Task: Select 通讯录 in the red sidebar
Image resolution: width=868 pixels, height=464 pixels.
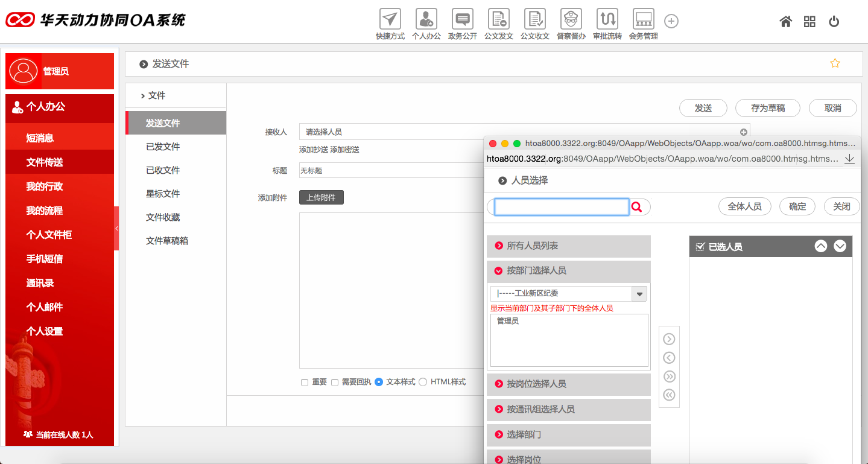Action: [x=40, y=283]
